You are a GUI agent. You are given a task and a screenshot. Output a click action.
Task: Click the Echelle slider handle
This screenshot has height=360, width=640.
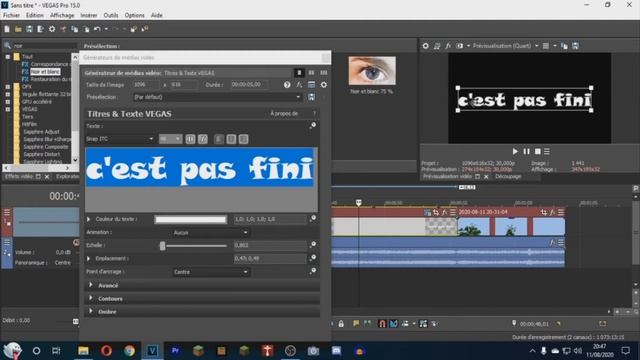(162, 245)
